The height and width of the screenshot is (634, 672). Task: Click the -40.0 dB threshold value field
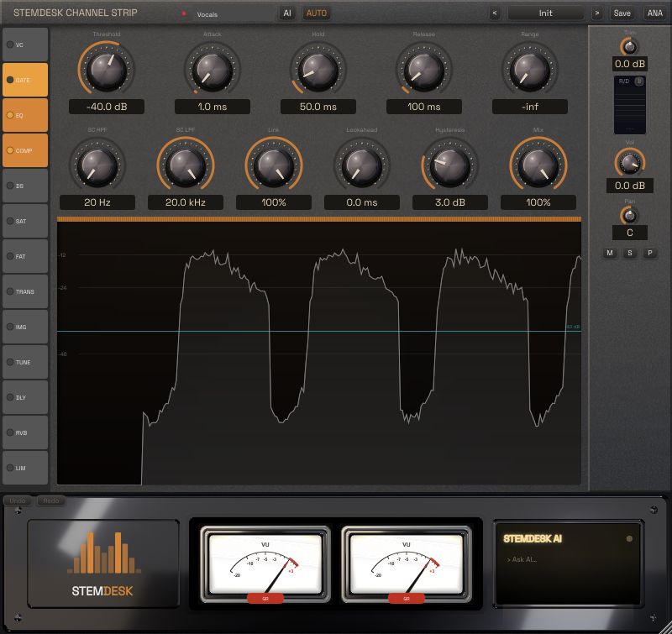pyautogui.click(x=107, y=107)
